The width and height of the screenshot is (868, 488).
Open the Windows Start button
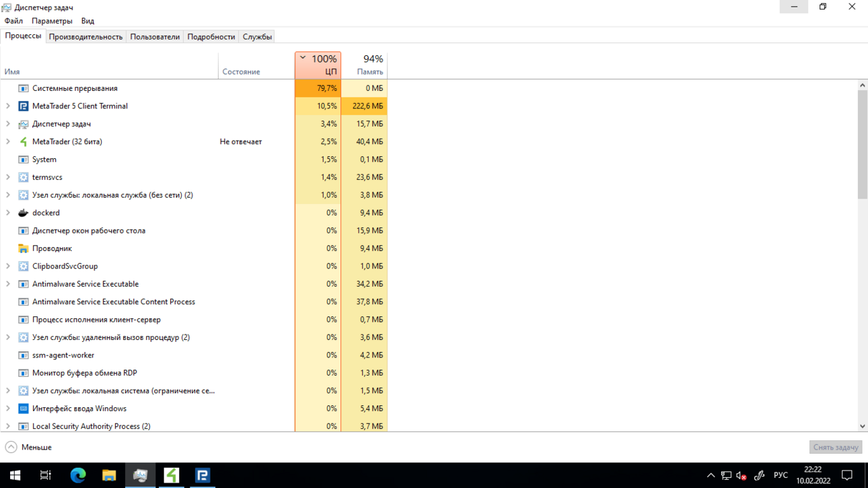(x=15, y=475)
